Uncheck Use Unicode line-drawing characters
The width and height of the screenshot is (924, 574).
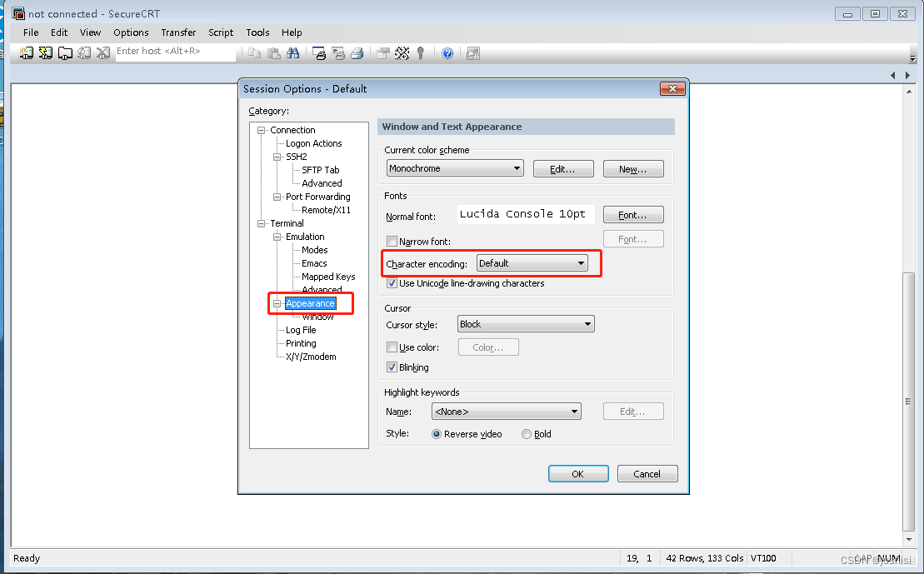click(x=392, y=283)
